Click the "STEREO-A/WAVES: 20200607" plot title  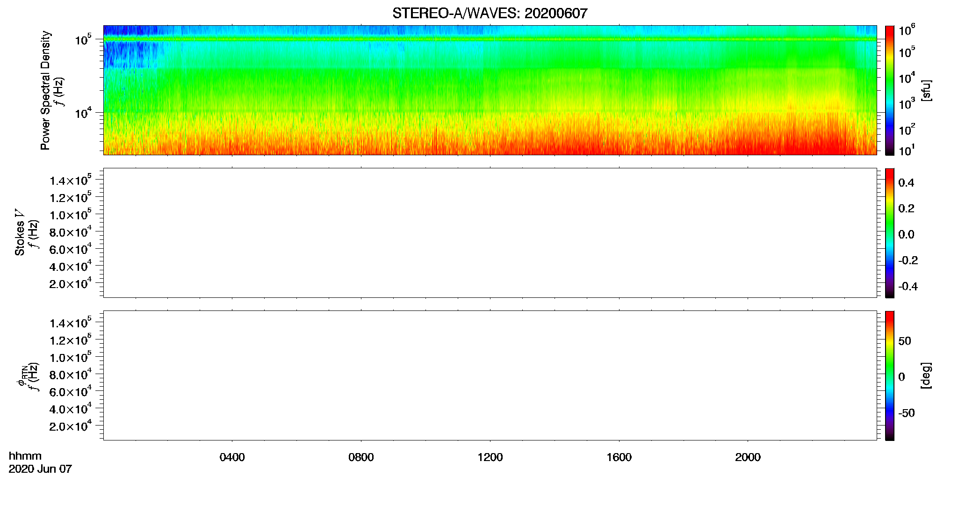[490, 13]
